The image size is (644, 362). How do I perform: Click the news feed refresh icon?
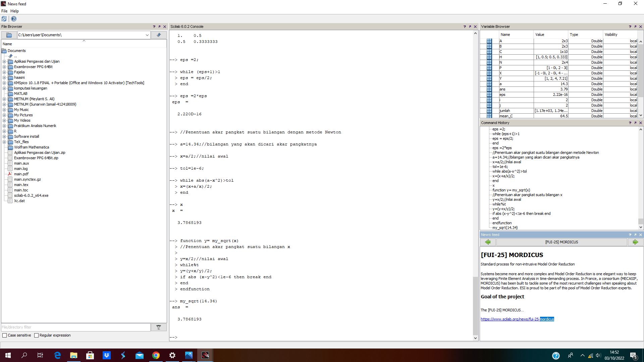click(x=4, y=19)
